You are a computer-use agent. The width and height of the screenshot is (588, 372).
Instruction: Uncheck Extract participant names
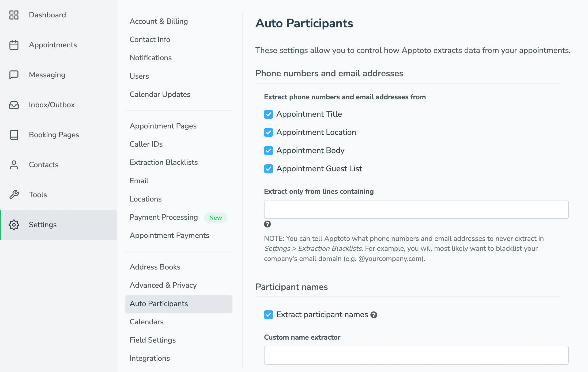coord(269,315)
